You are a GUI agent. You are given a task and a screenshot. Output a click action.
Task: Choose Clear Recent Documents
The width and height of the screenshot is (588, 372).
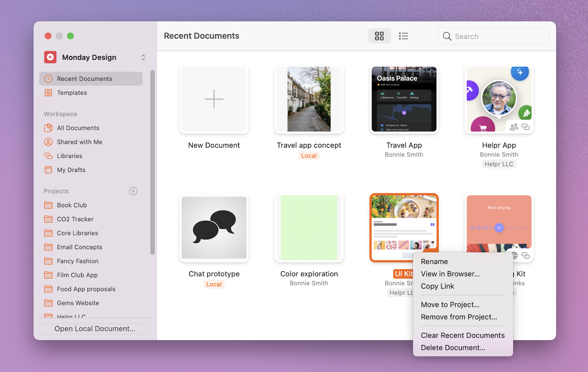point(462,335)
